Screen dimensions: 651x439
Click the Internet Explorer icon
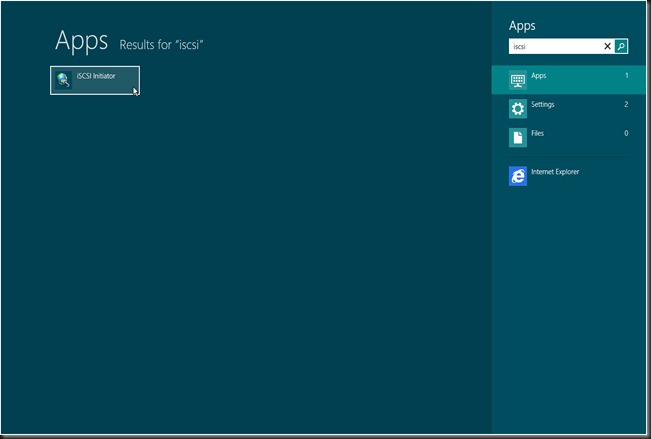pyautogui.click(x=518, y=176)
